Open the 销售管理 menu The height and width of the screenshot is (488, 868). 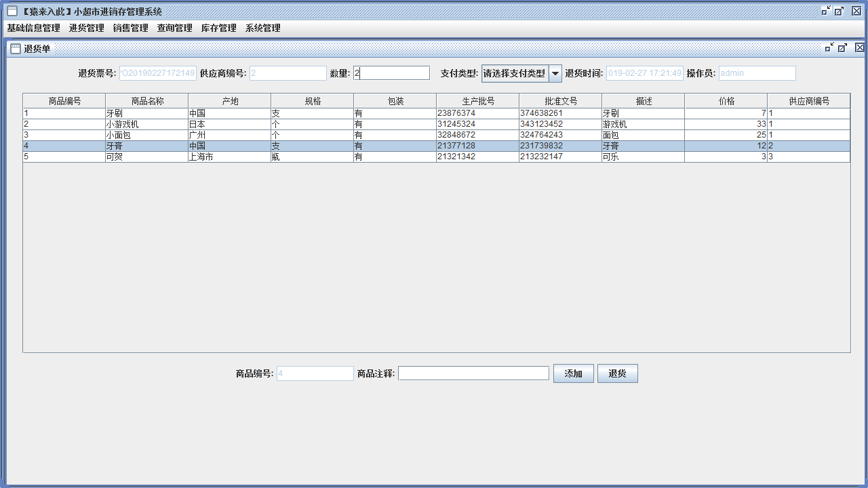[x=130, y=28]
